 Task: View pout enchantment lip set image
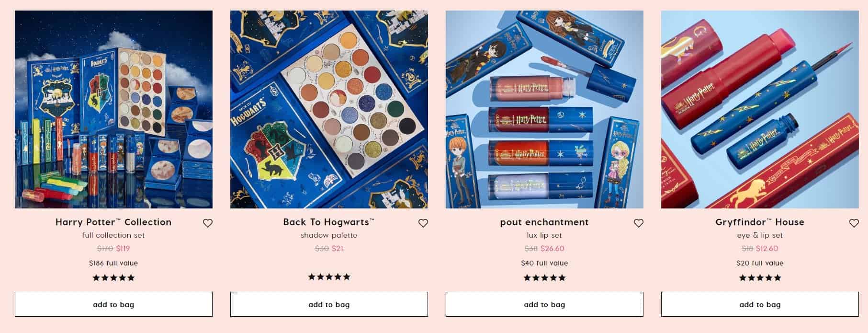tap(544, 109)
